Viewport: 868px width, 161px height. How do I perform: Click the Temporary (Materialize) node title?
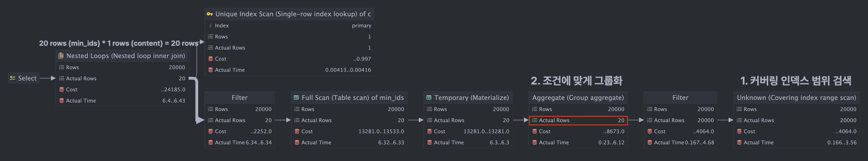pyautogui.click(x=471, y=98)
